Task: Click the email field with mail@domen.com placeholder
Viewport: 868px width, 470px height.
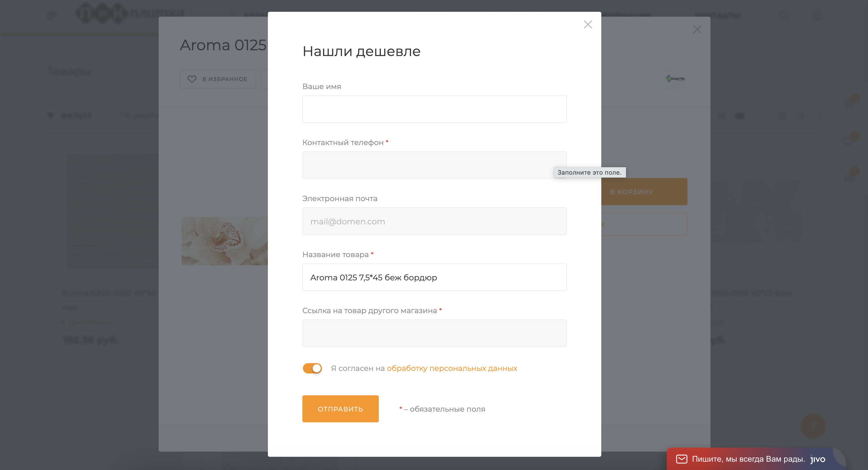Action: 434,221
